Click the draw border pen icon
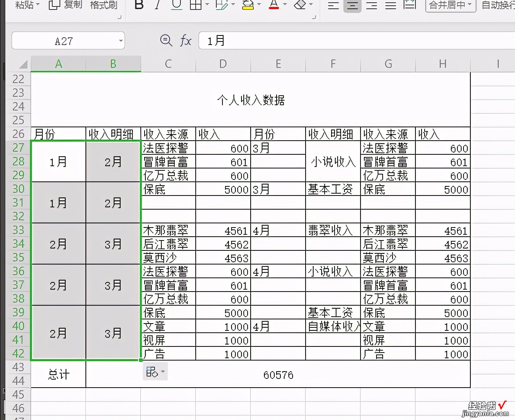515x420 pixels. (x=221, y=5)
